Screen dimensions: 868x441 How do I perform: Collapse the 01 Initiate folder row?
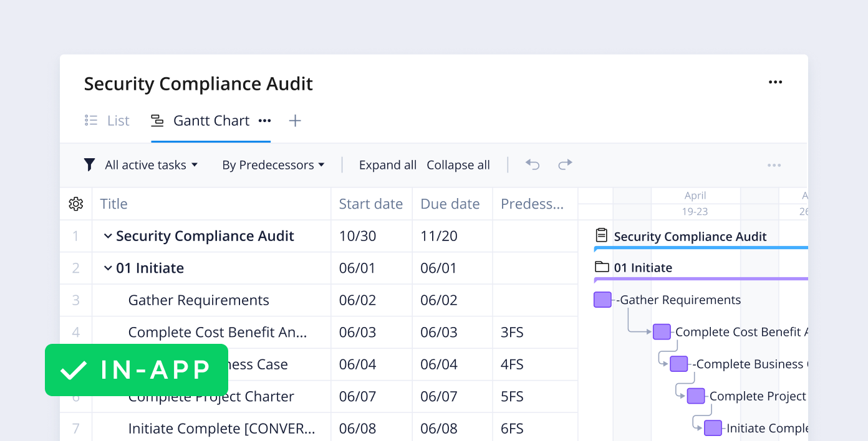click(x=108, y=268)
